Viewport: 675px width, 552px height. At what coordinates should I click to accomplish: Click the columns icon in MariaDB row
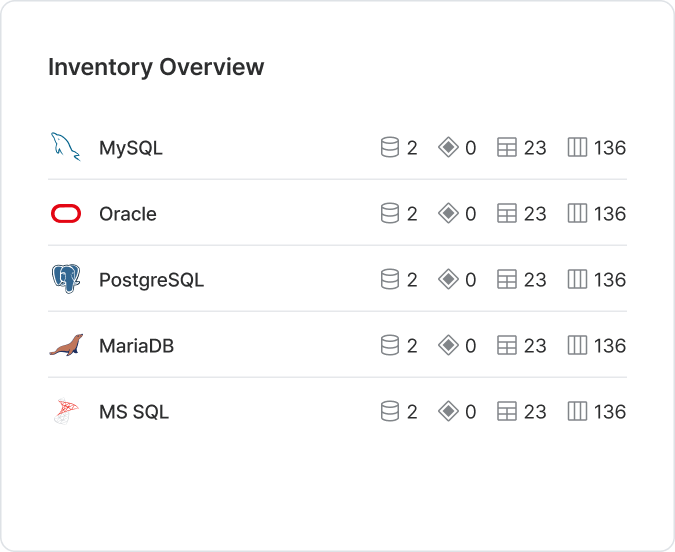click(x=577, y=345)
